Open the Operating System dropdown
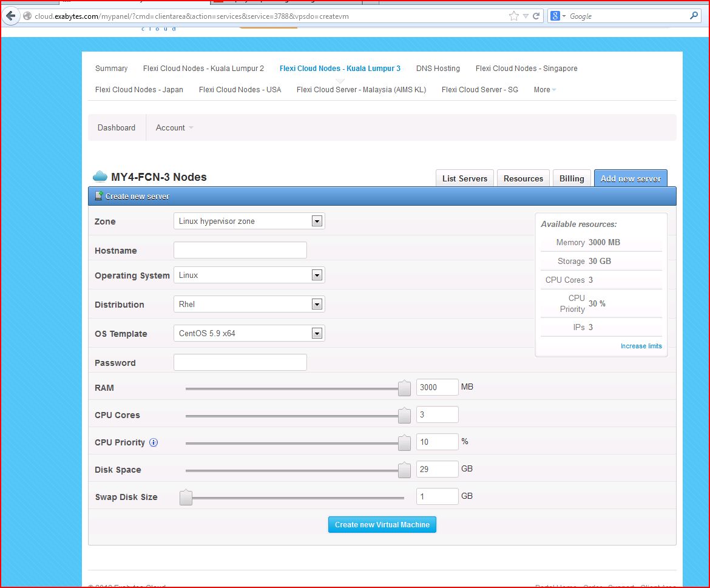710x588 pixels. 249,275
